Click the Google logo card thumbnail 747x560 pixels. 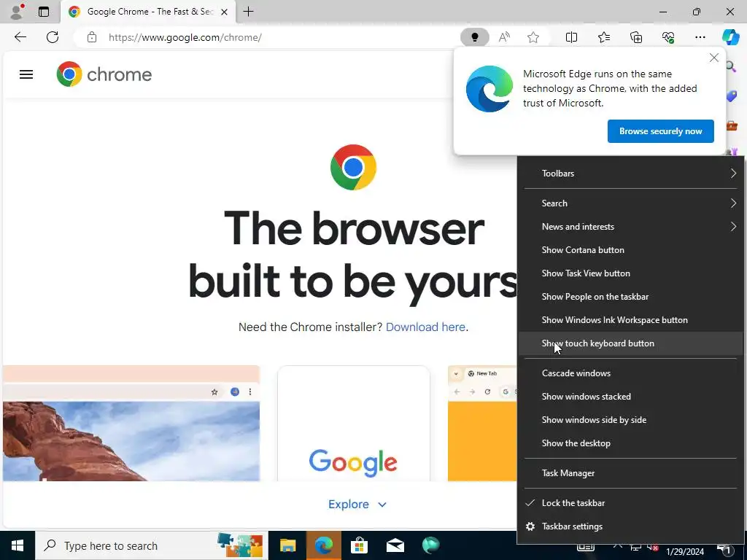(354, 424)
